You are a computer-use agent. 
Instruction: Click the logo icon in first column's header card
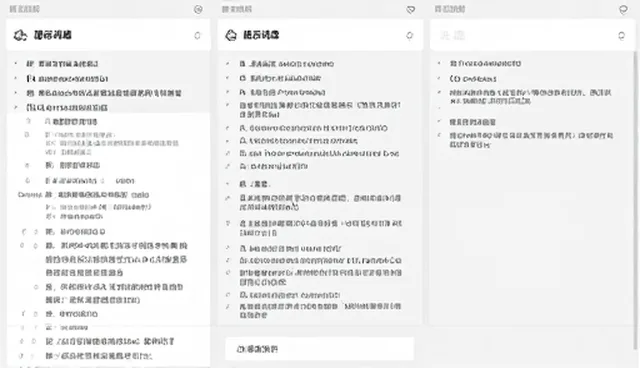click(20, 35)
